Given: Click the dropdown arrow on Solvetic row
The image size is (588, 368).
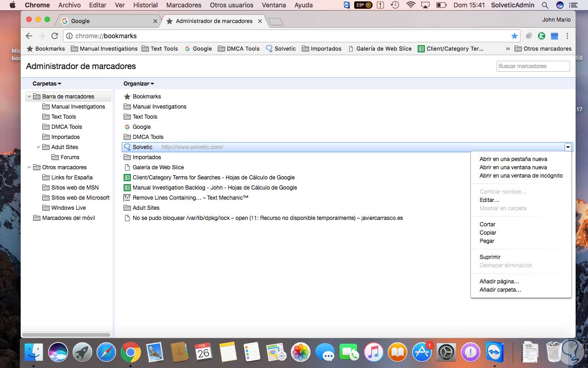Looking at the screenshot, I should [568, 147].
